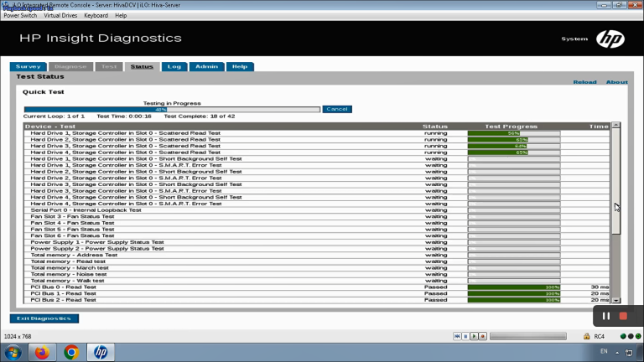Click the About link
The height and width of the screenshot is (362, 644).
point(617,82)
